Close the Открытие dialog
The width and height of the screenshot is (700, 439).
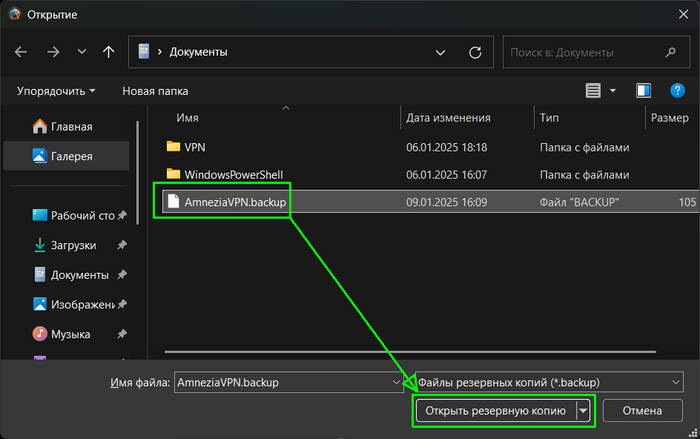683,14
